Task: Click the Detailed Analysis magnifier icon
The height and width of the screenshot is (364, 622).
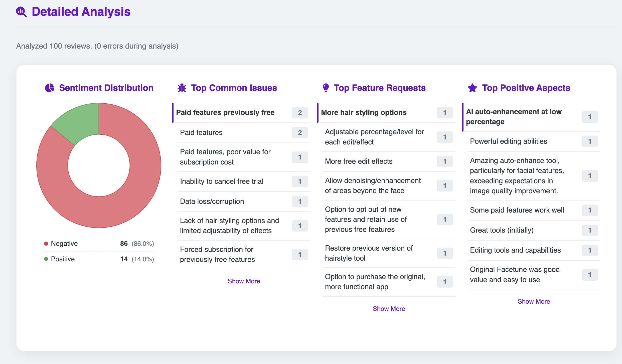Action: coord(21,12)
